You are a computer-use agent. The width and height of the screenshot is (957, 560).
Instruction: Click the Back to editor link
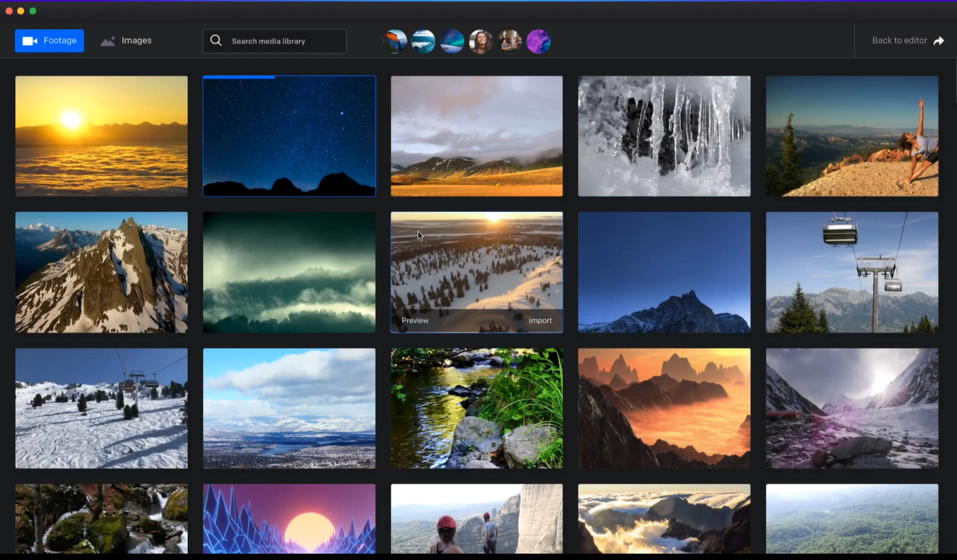(x=899, y=41)
